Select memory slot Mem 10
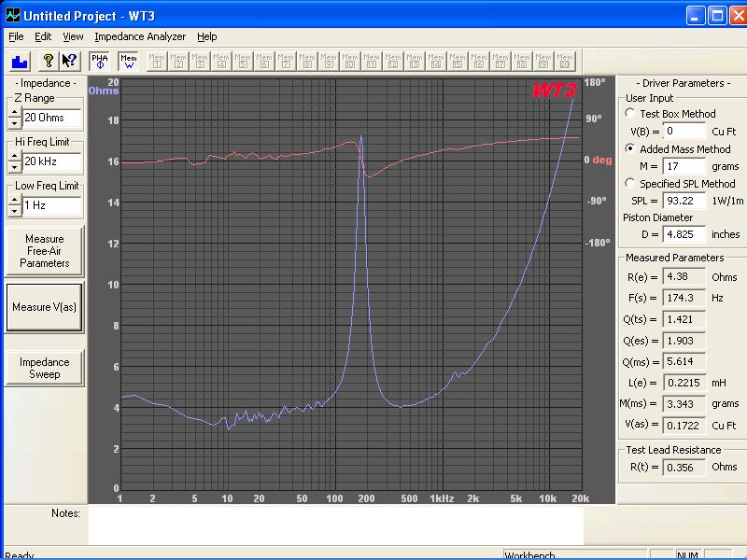Viewport: 747px width, 560px height. click(350, 62)
